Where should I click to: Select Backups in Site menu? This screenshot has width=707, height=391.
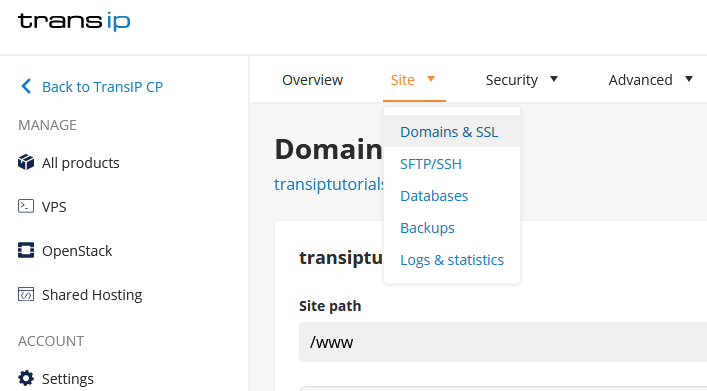[x=427, y=228]
